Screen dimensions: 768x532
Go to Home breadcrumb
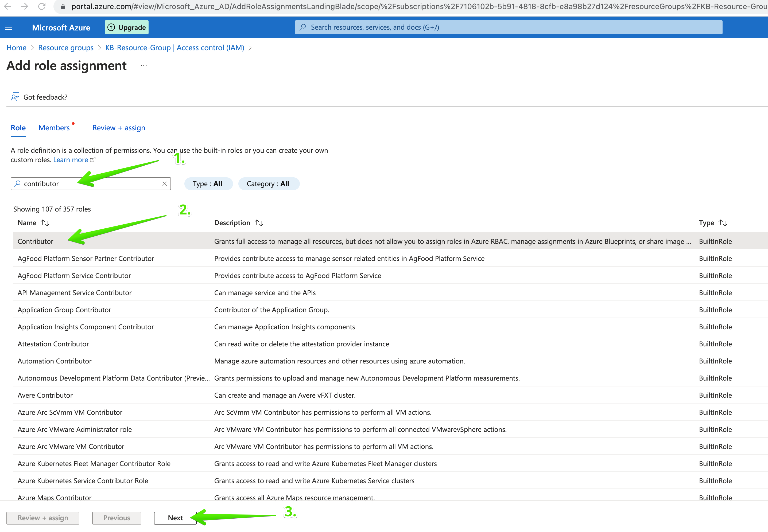point(16,48)
